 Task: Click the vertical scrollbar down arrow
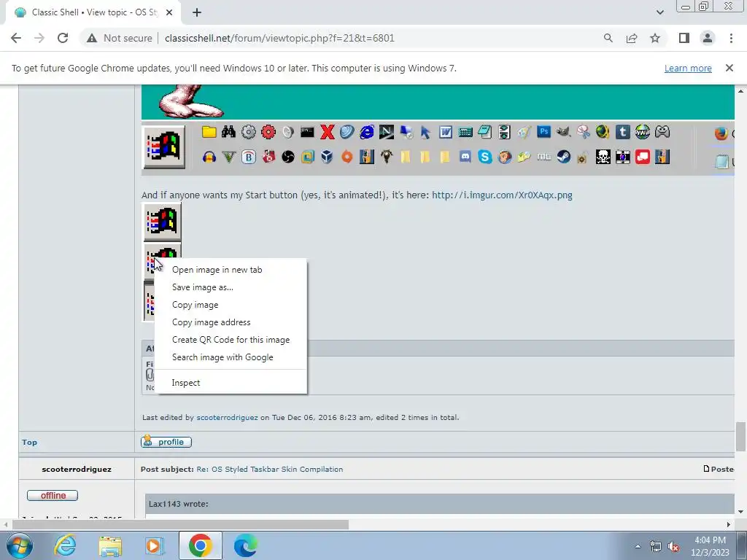[740, 512]
